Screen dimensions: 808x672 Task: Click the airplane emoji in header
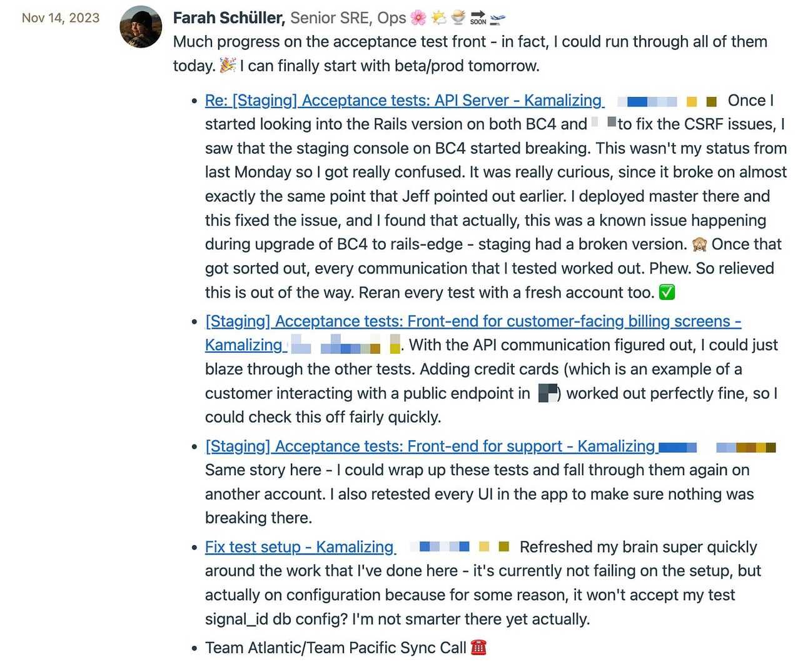(498, 19)
